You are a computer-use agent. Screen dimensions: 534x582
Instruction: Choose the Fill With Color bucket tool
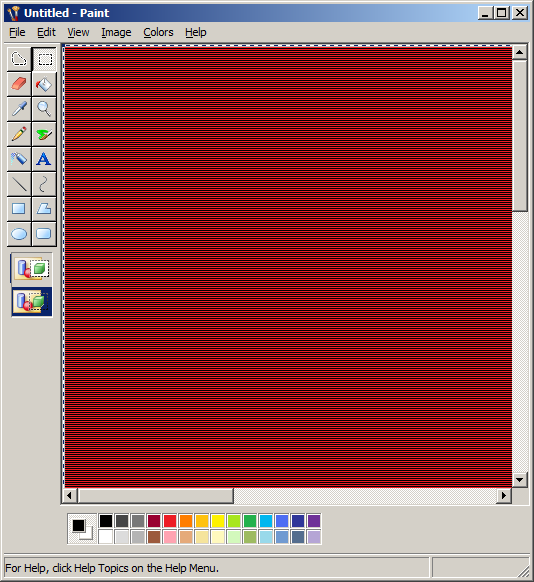44,84
